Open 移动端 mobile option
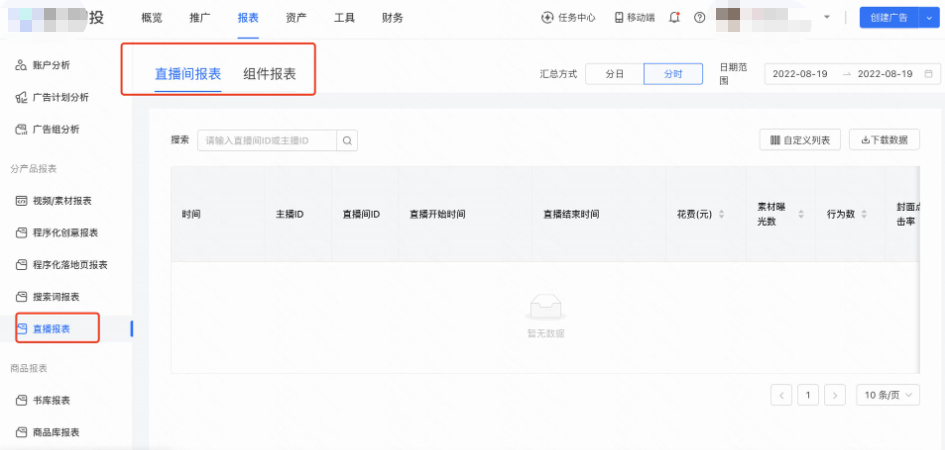This screenshot has width=945, height=450. coord(635,17)
